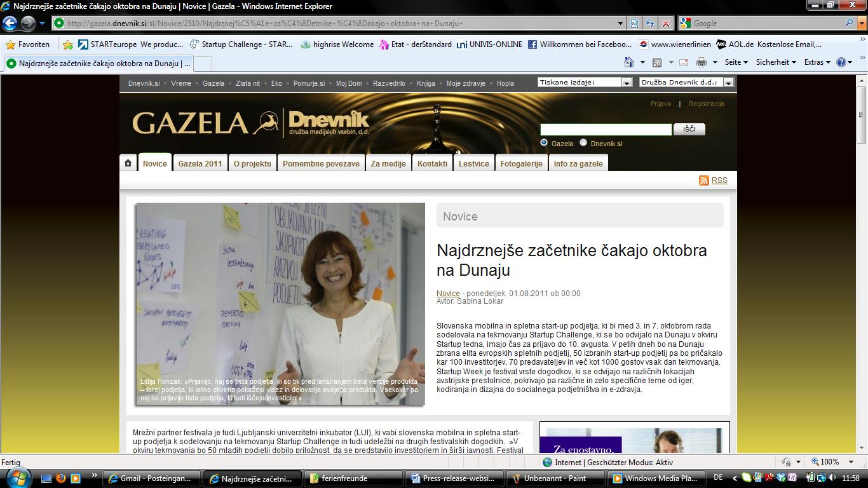Expand the Tiskane izdaje dropdown

[627, 83]
